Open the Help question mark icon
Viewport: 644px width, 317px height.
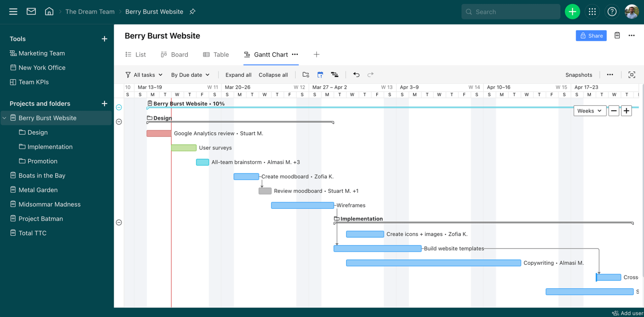pyautogui.click(x=612, y=11)
